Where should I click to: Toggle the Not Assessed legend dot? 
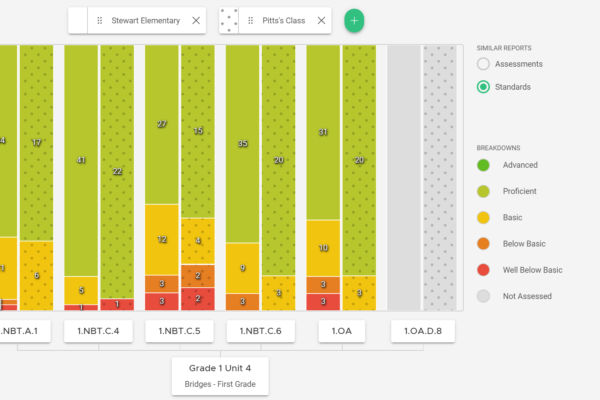click(x=483, y=296)
